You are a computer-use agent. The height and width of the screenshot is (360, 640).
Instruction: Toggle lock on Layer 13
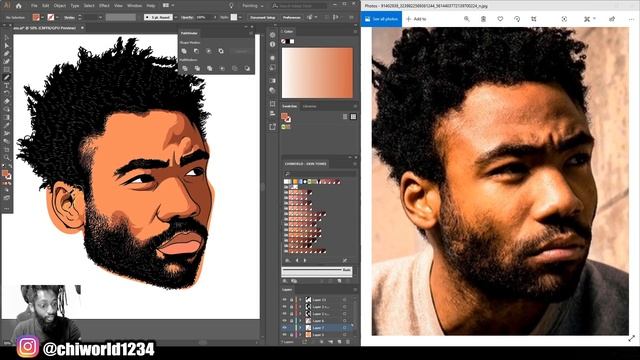(x=291, y=300)
